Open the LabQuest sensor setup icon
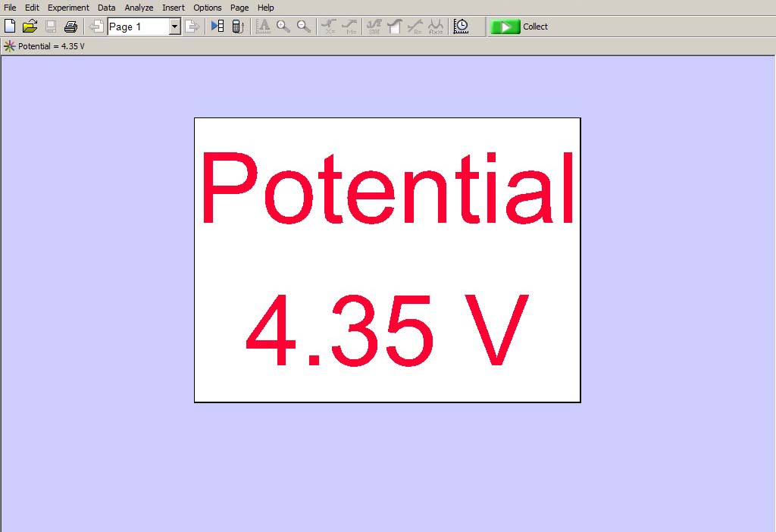The width and height of the screenshot is (776, 532). pos(237,27)
